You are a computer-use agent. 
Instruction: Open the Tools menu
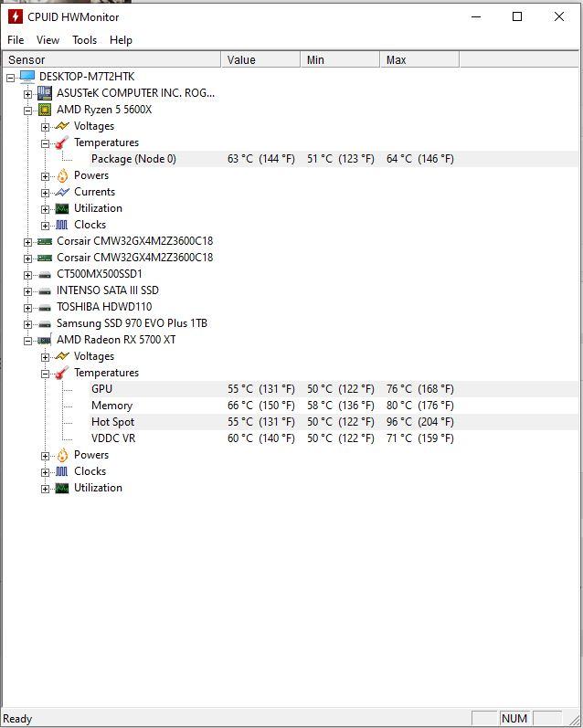85,40
